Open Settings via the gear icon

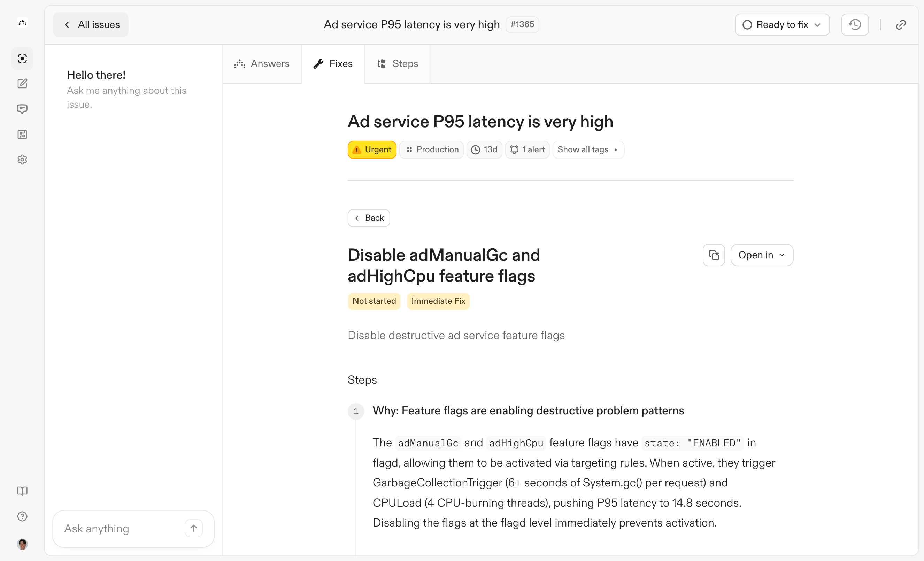tap(22, 159)
